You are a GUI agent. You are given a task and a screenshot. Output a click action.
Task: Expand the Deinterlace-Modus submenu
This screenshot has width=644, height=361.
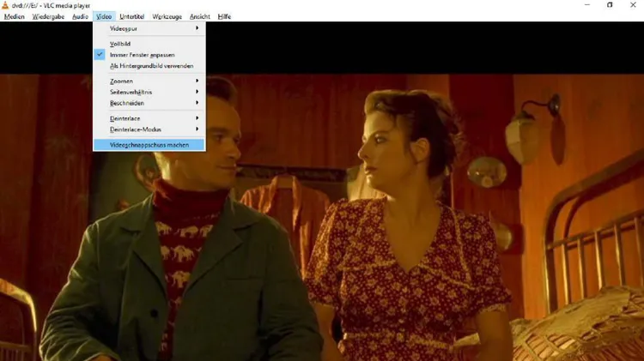[149, 129]
